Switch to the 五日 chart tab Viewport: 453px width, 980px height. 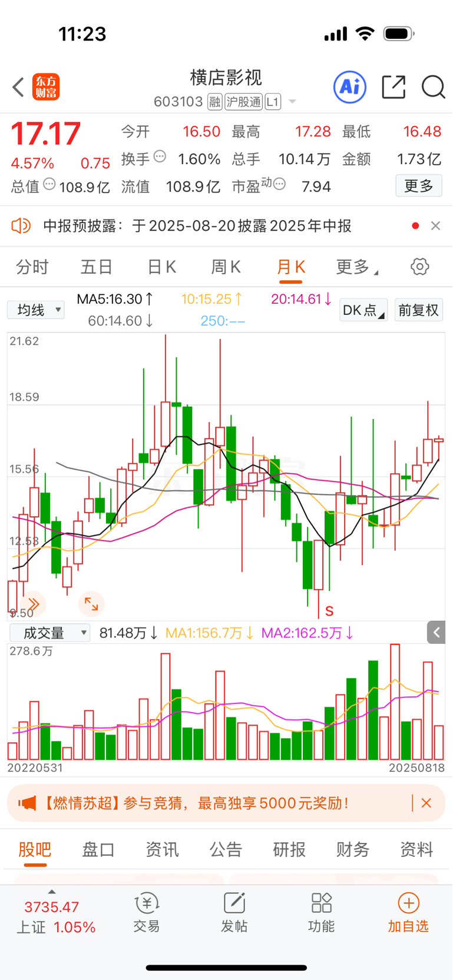pyautogui.click(x=96, y=267)
